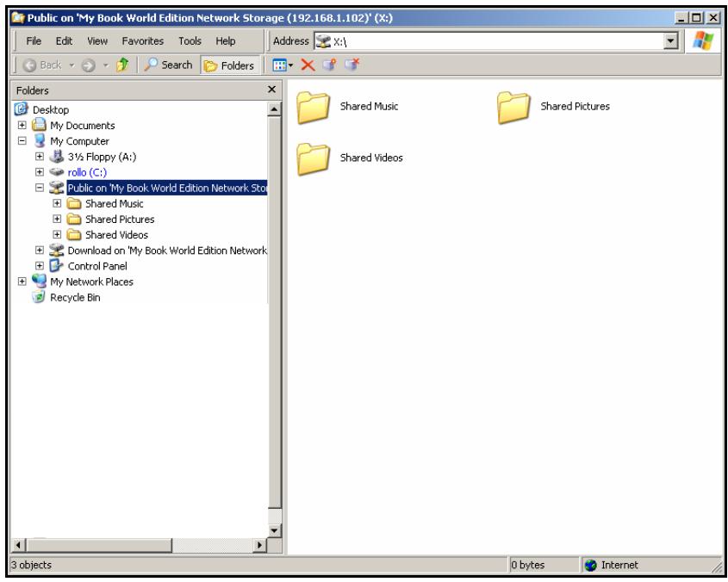Go up one folder level
The image size is (728, 582).
(122, 65)
